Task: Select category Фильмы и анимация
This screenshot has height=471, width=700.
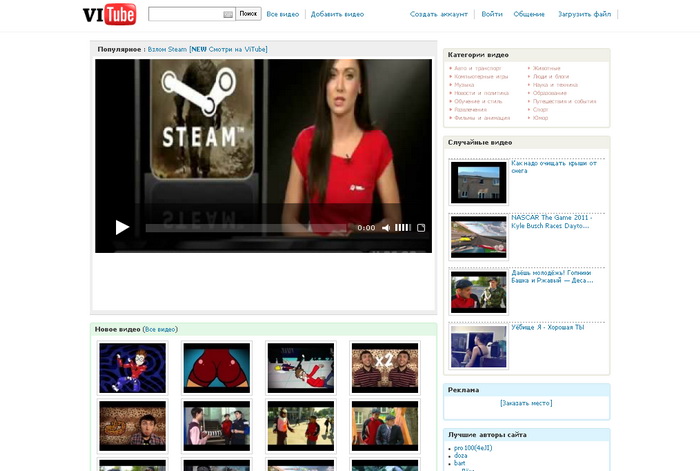Action: point(482,118)
